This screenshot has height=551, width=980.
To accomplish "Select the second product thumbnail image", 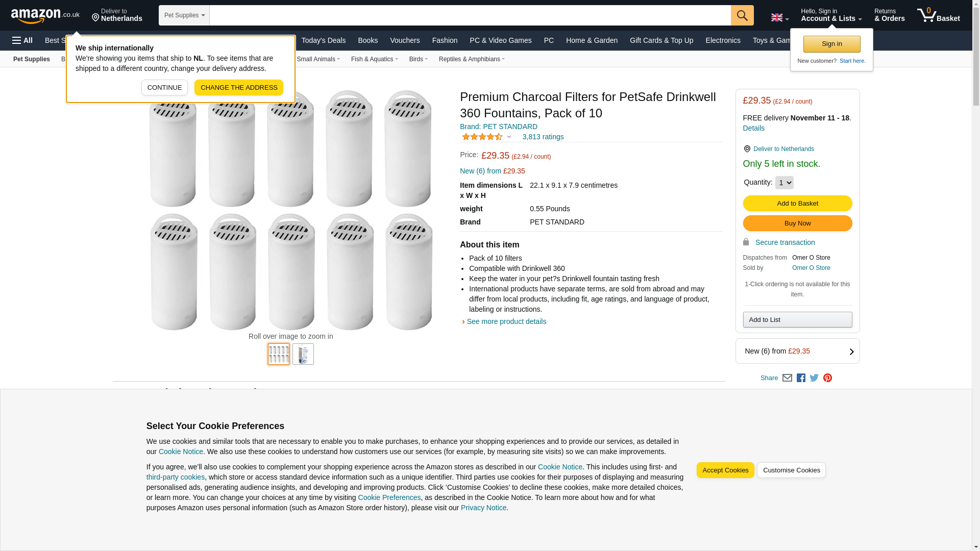I will click(303, 354).
